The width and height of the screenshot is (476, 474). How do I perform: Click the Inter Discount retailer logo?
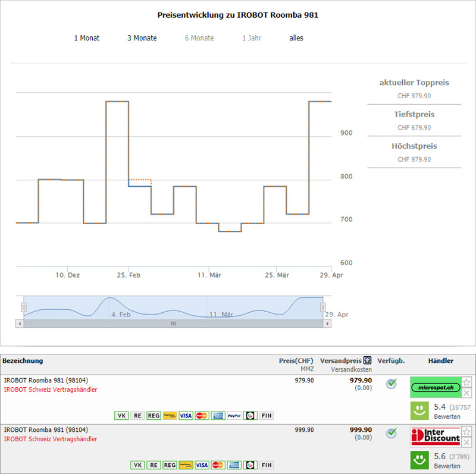point(436,437)
